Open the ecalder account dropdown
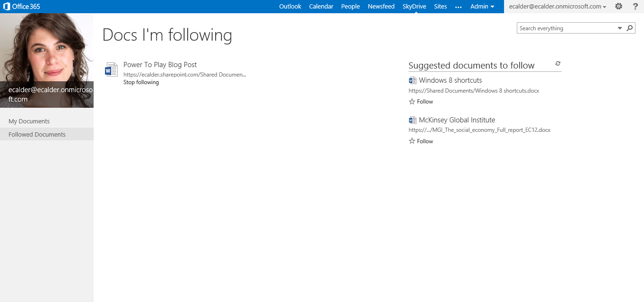 (x=557, y=7)
